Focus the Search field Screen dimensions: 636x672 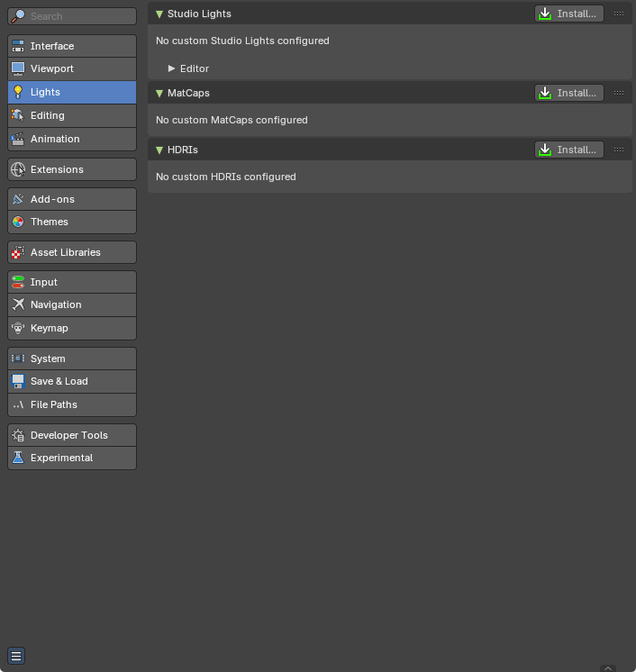tap(72, 16)
